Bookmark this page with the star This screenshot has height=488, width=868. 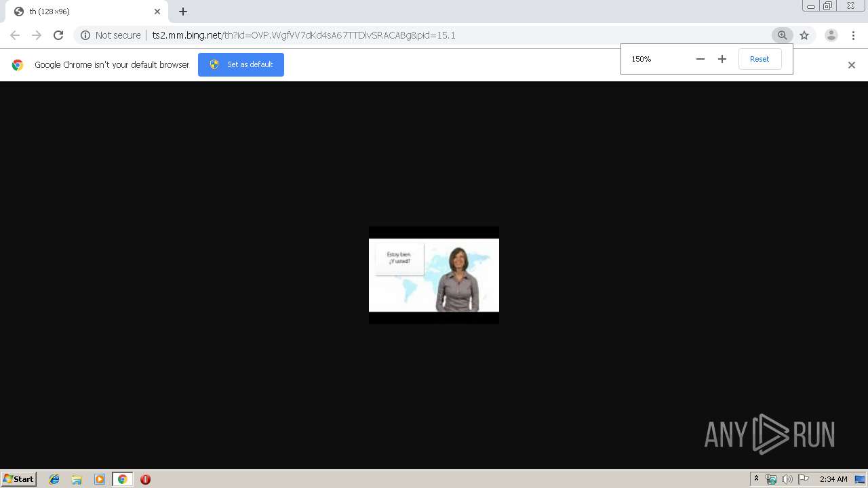tap(804, 35)
